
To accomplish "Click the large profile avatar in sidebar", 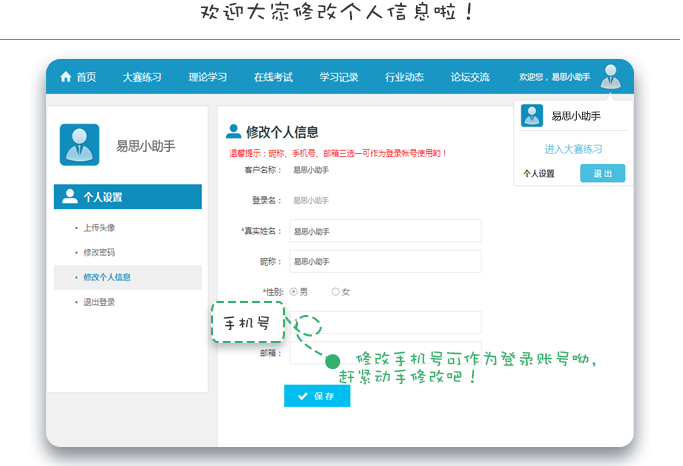I will 79,145.
